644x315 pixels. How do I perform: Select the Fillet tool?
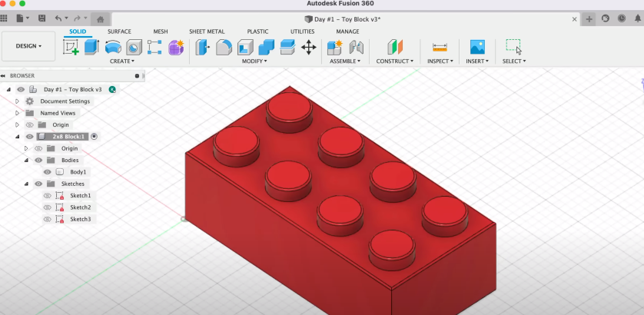pos(224,47)
